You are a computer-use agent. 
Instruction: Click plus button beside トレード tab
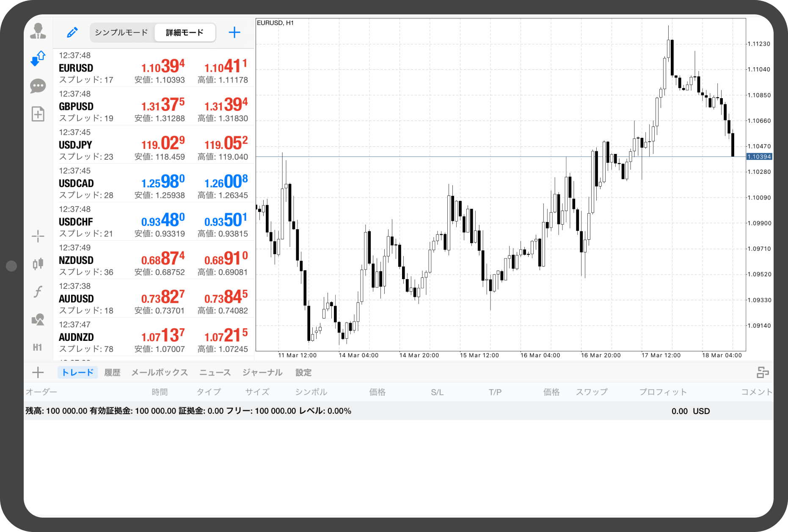38,373
